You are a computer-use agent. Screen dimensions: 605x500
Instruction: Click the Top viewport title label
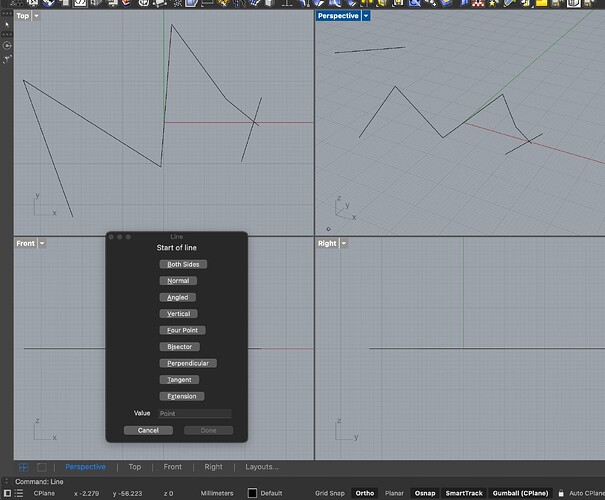pyautogui.click(x=23, y=16)
